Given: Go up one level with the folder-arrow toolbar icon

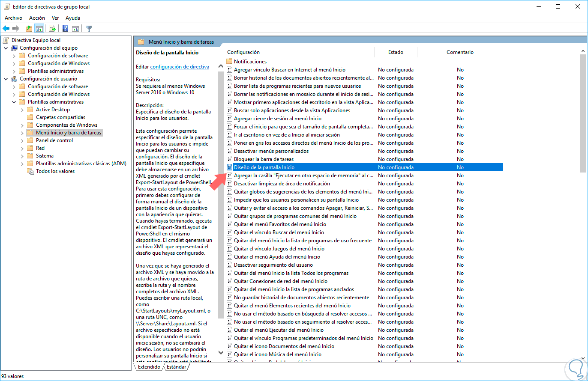Looking at the screenshot, I should [29, 29].
